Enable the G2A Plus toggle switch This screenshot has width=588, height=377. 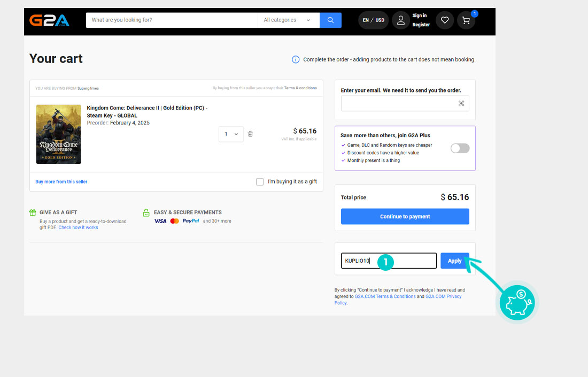click(x=460, y=148)
